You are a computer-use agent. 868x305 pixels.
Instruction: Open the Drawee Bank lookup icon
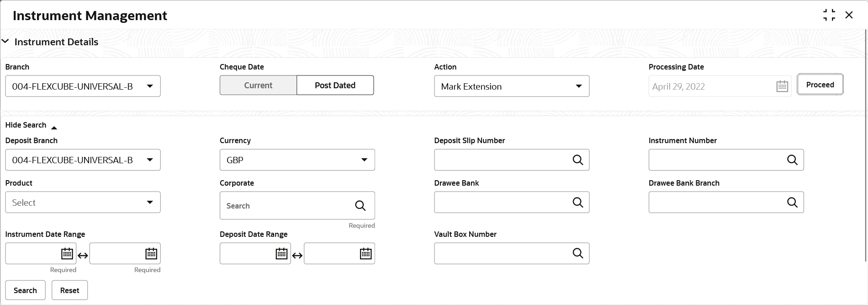pyautogui.click(x=577, y=202)
